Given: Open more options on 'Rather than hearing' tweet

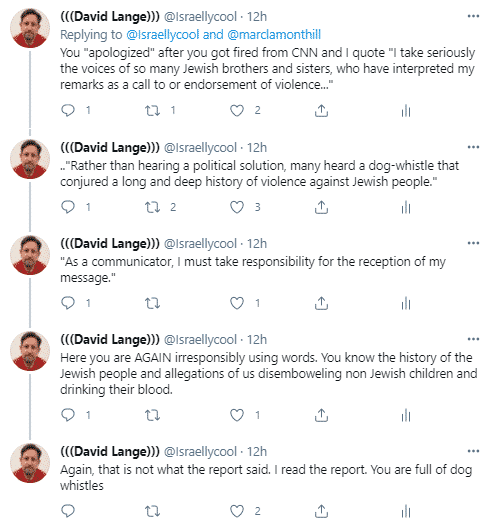Looking at the screenshot, I should 473,147.
